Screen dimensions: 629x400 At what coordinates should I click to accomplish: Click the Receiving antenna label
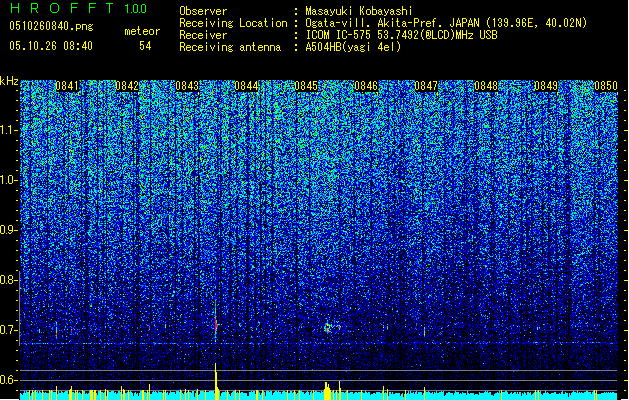[x=230, y=47]
